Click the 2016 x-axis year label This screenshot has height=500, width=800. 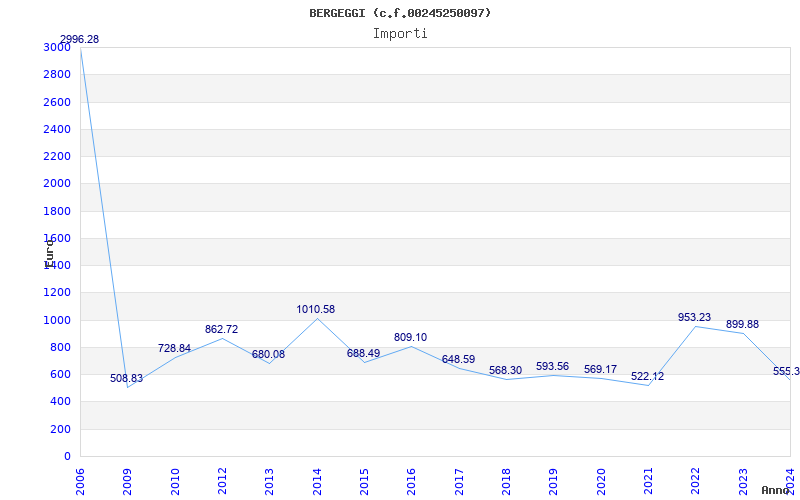pyautogui.click(x=411, y=481)
